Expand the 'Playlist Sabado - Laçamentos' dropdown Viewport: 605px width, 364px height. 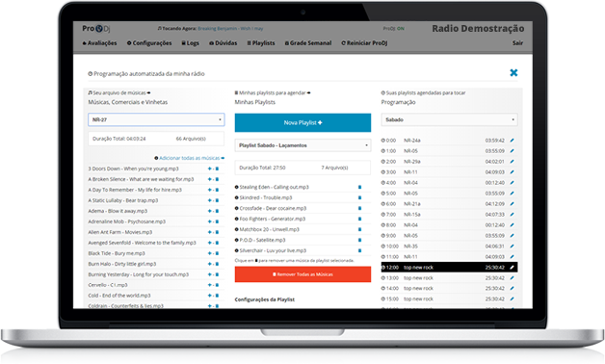pyautogui.click(x=302, y=145)
